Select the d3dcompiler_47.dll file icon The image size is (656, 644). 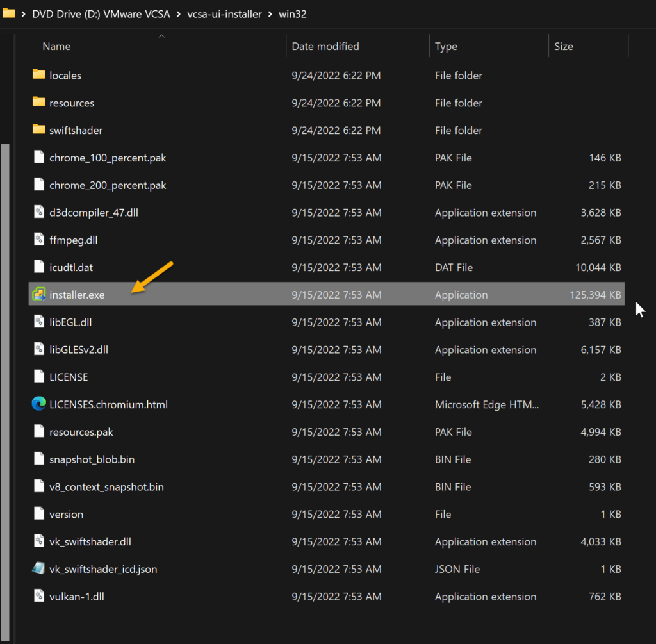(39, 212)
